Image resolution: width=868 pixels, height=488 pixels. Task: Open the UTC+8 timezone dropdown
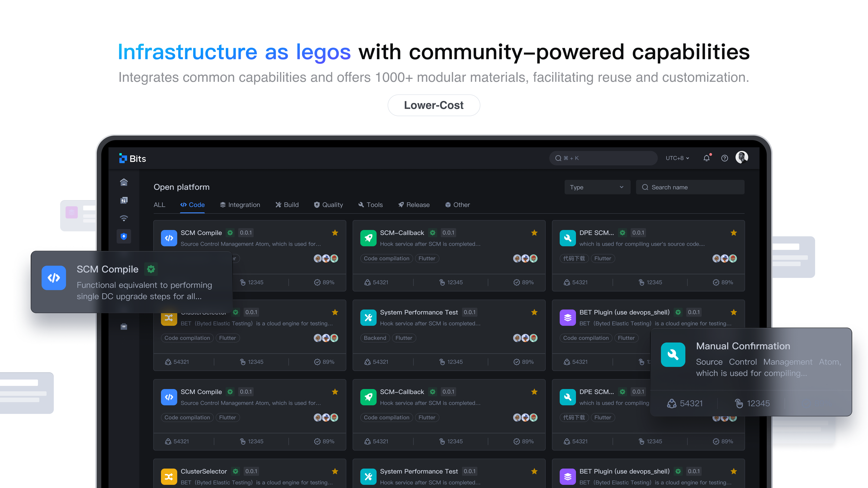click(x=677, y=158)
